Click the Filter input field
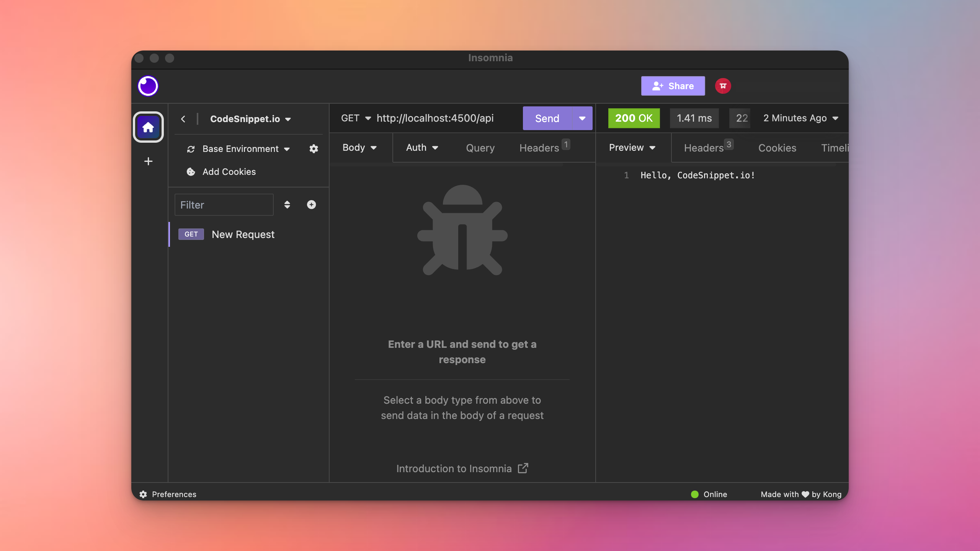This screenshot has height=551, width=980. click(224, 205)
